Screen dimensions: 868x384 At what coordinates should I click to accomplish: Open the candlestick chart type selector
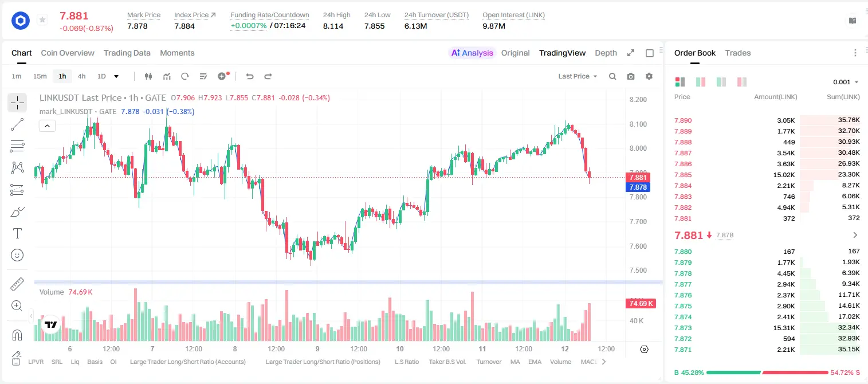[148, 76]
